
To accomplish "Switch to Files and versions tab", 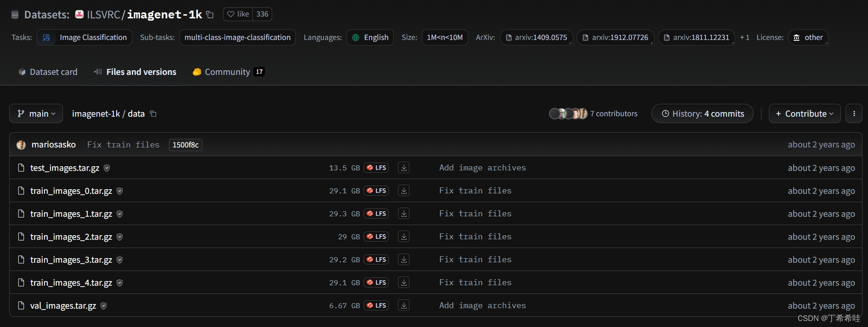I will tap(135, 72).
